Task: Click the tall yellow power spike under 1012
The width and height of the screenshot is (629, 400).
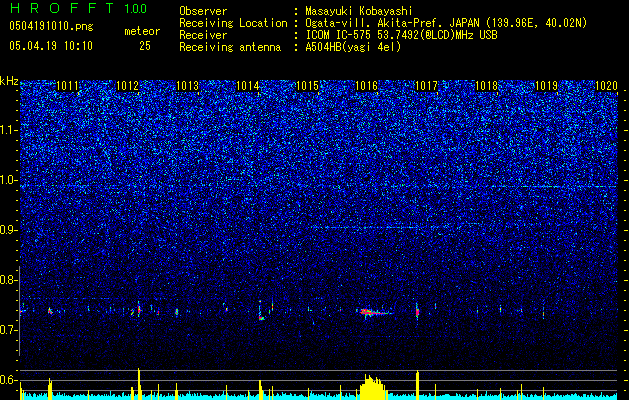Action: click(139, 384)
